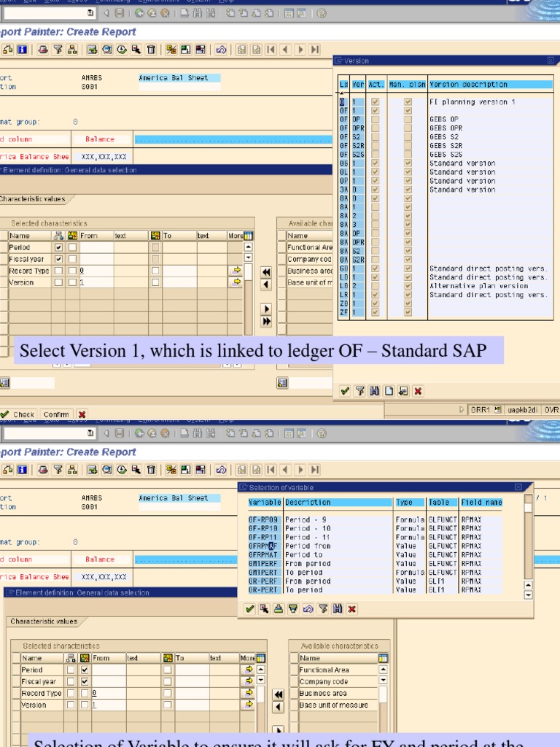Toggle the Period variable checkbox in lower table
This screenshot has width=560, height=747.
click(x=85, y=670)
